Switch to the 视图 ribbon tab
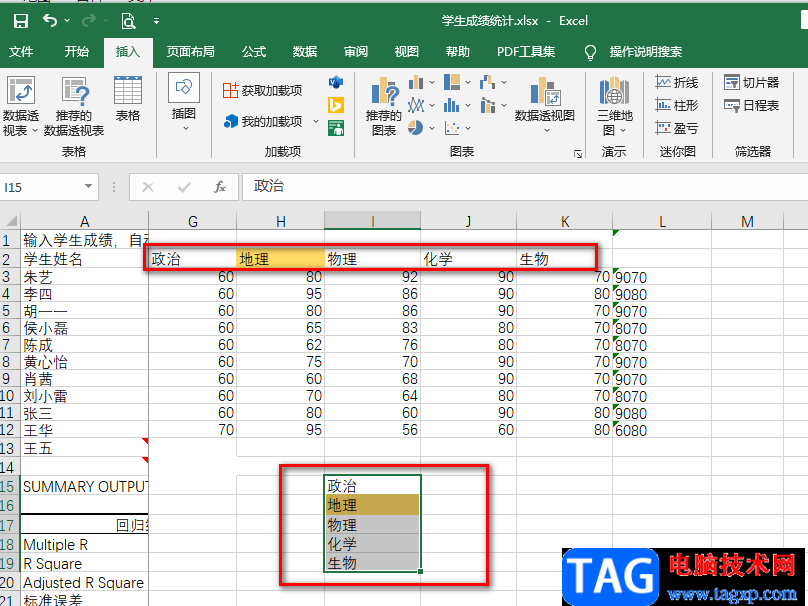 point(407,52)
